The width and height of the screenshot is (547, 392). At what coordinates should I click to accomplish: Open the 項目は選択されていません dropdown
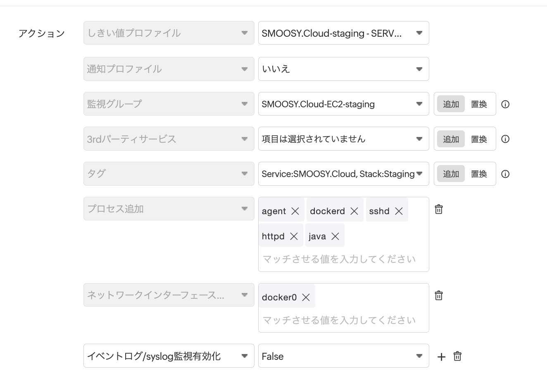click(x=344, y=139)
